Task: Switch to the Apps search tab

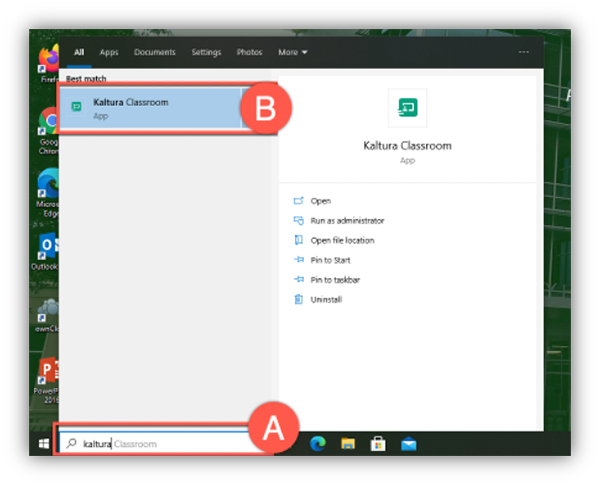Action: coord(109,52)
